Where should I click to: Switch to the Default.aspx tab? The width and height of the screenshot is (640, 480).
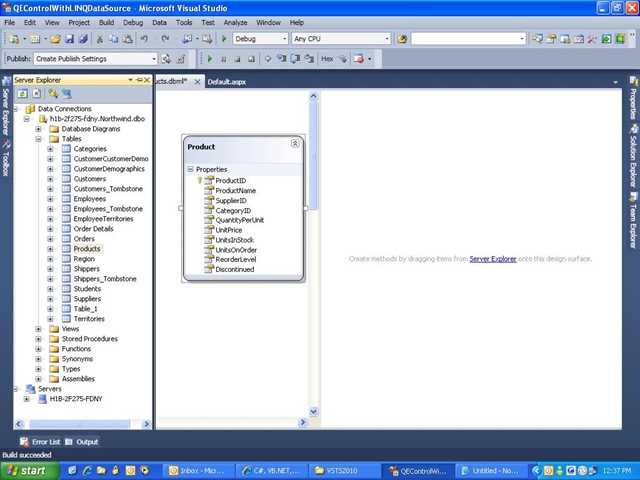pos(227,82)
